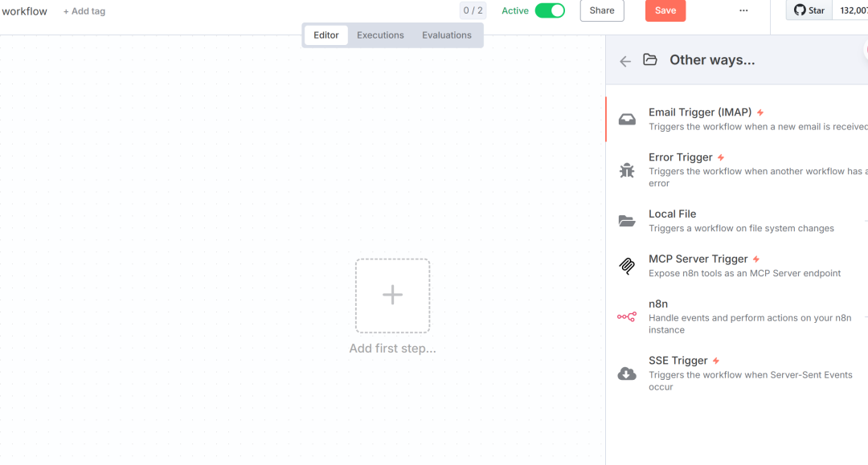
Task: Select the MCP Server Trigger title
Action: tap(698, 259)
